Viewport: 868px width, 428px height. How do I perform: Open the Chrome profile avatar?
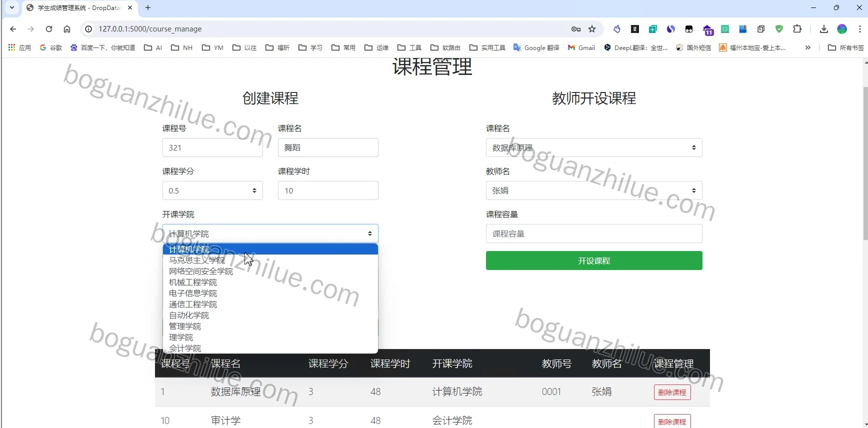[842, 29]
